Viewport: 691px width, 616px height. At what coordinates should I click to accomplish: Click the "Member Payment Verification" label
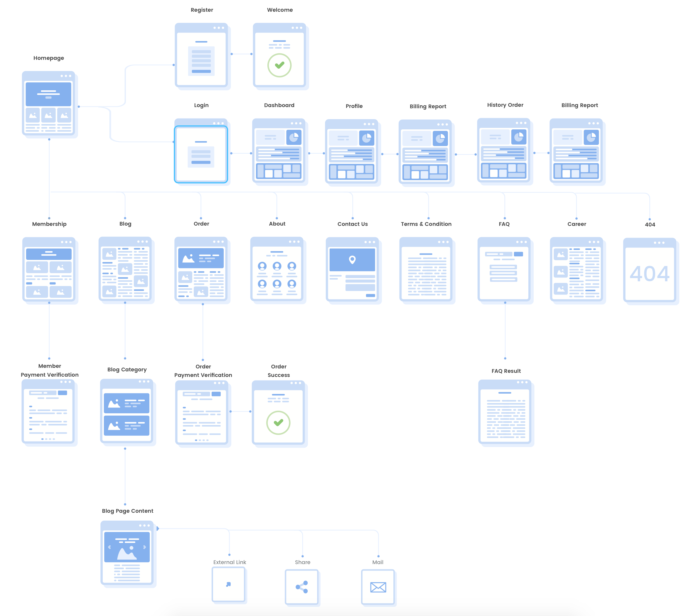[x=49, y=370]
